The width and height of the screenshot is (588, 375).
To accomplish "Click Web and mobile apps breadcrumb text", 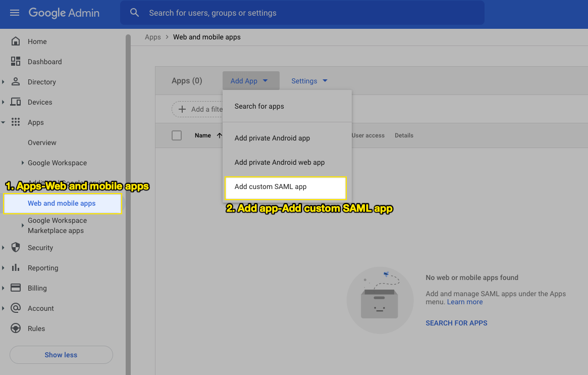I will pos(206,37).
